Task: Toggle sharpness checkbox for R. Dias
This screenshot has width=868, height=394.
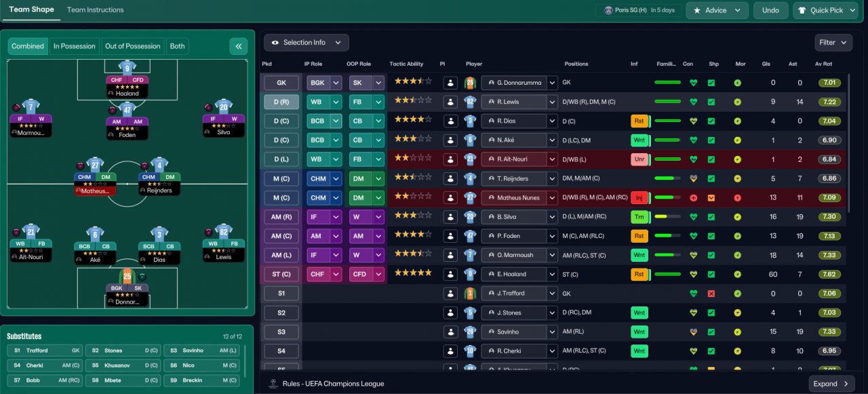Action: [711, 121]
